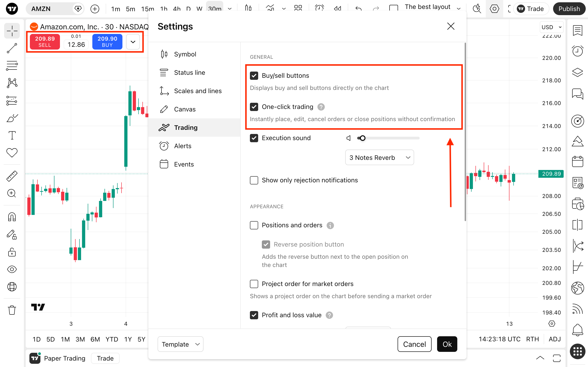Toggle the magnet mode icon

(x=12, y=217)
